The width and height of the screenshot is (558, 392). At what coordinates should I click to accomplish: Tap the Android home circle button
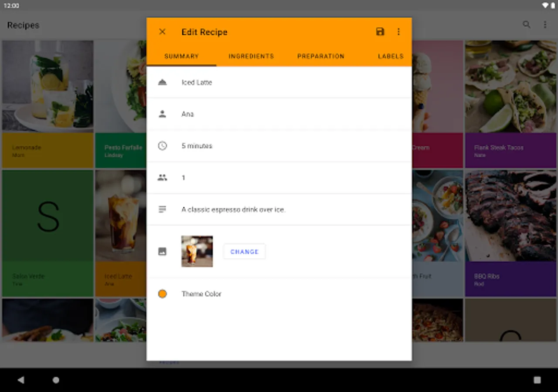tap(56, 380)
